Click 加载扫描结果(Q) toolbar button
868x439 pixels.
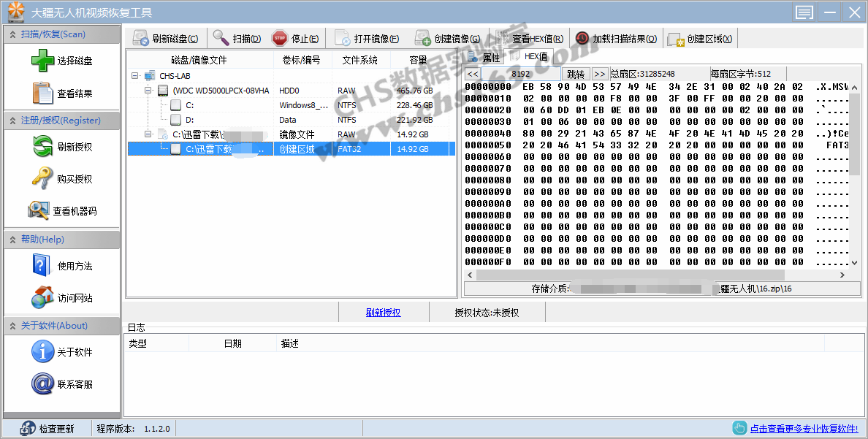[x=616, y=38]
